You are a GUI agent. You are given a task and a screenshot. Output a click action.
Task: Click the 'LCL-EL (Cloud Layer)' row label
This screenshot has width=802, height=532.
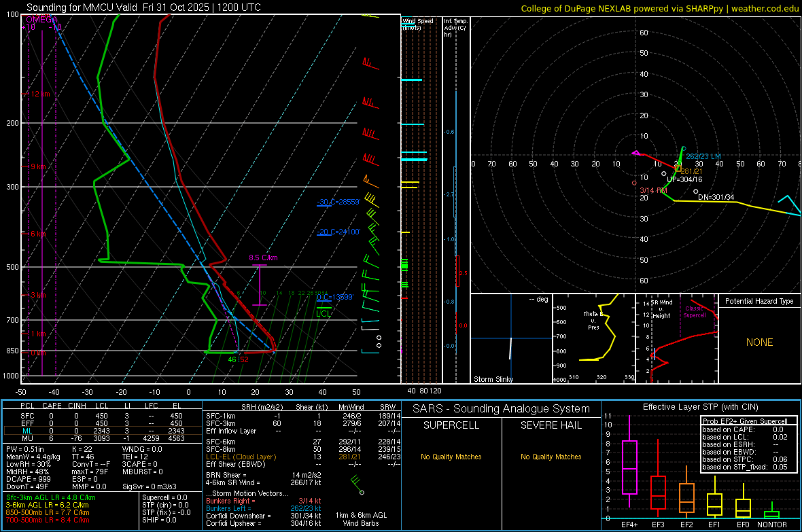pyautogui.click(x=241, y=457)
